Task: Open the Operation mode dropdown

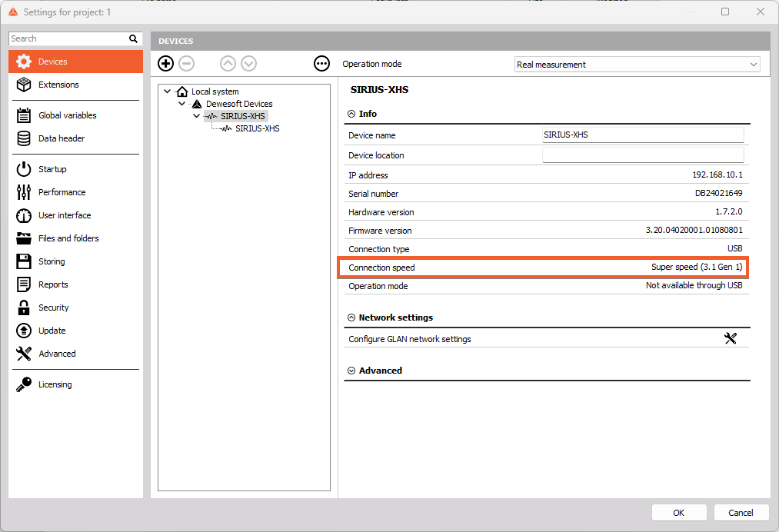Action: coord(637,65)
